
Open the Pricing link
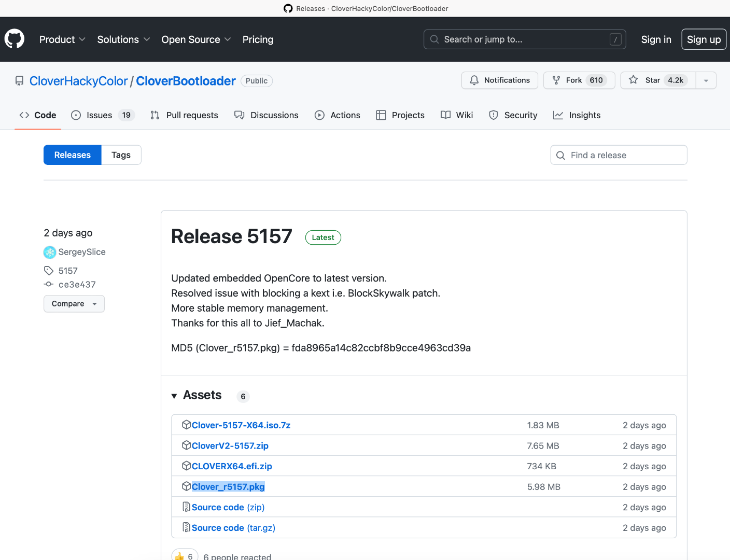pos(258,39)
